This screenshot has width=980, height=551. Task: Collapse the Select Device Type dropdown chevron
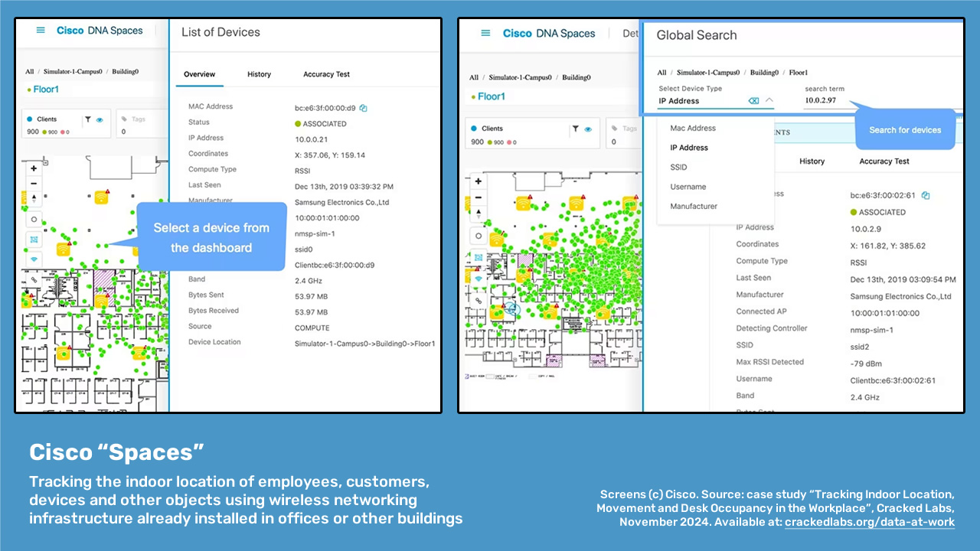[x=769, y=100]
